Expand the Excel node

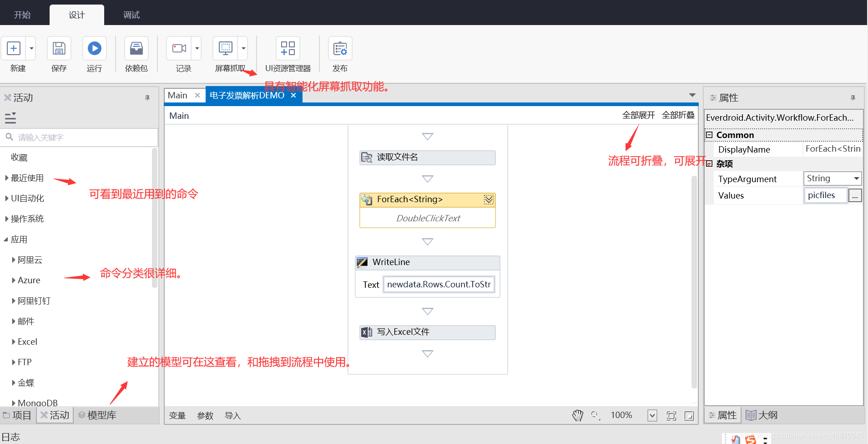click(14, 342)
